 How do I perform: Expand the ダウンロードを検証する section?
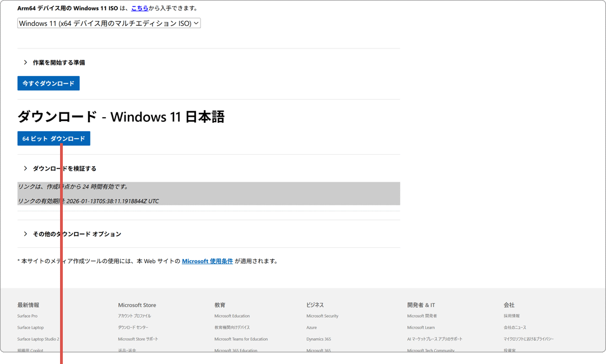click(64, 169)
